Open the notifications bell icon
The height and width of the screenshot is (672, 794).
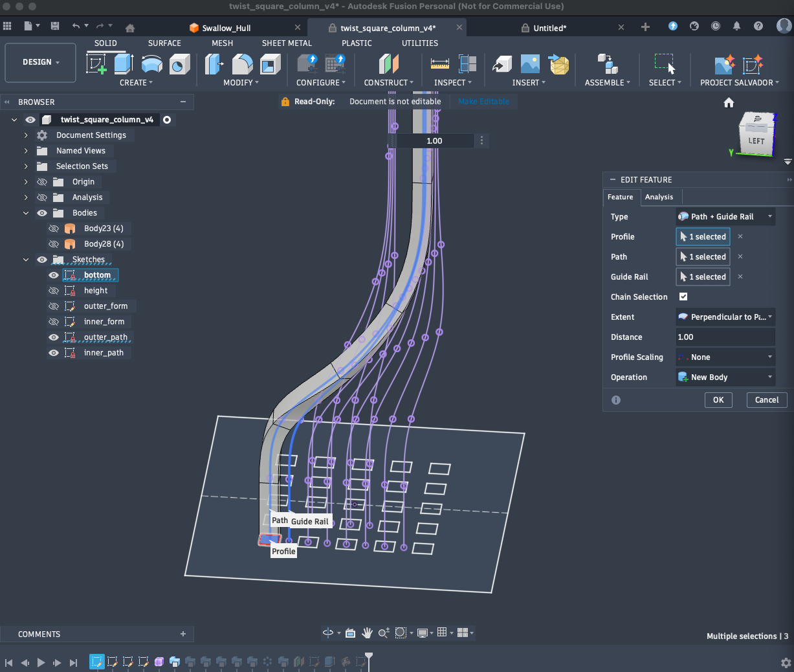pyautogui.click(x=736, y=27)
